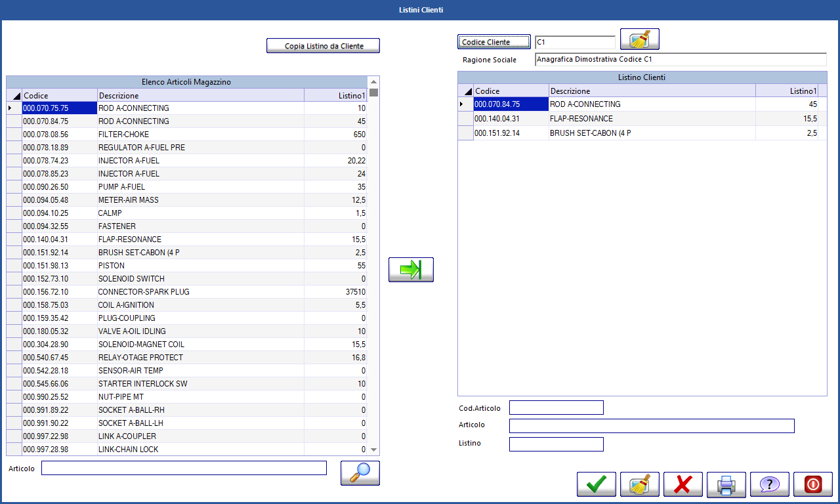Screen dimensions: 840x504
Task: Open help with the question mark button
Action: pos(770,484)
